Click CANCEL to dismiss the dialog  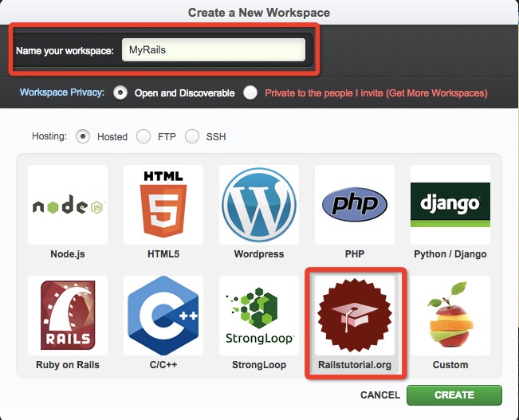(x=380, y=394)
